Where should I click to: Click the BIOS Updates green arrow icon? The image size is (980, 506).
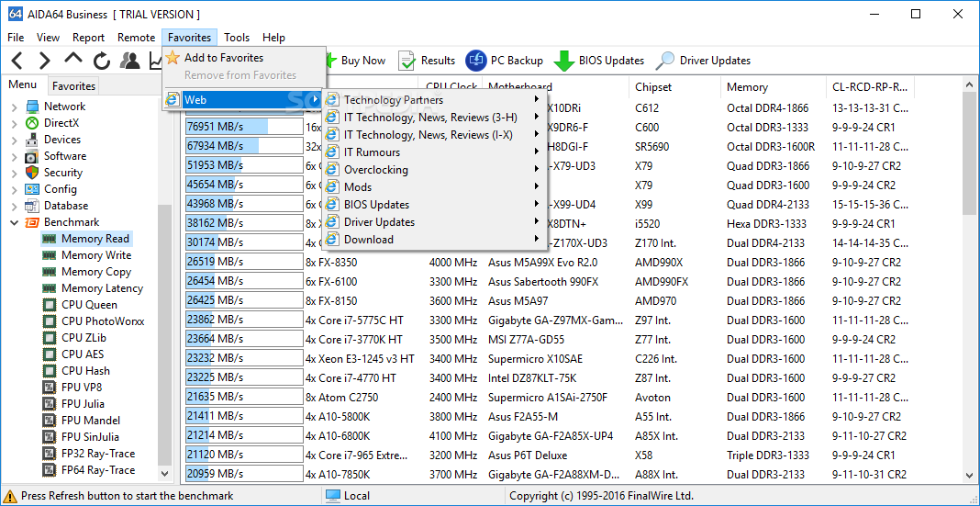pyautogui.click(x=564, y=61)
